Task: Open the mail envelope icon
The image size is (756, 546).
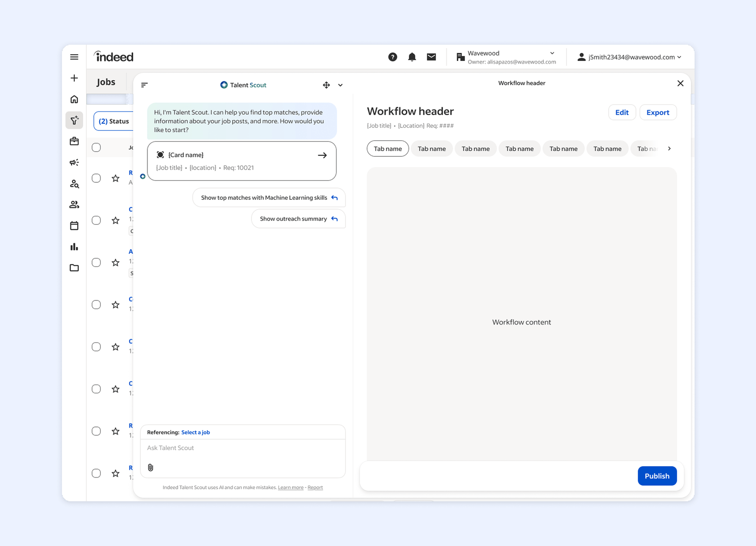Action: [x=431, y=57]
